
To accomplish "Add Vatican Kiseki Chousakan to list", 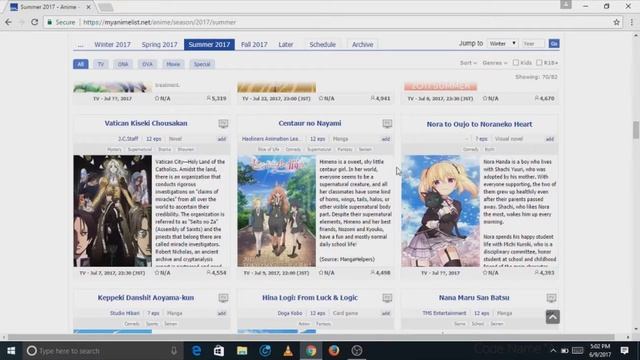I will 222,139.
